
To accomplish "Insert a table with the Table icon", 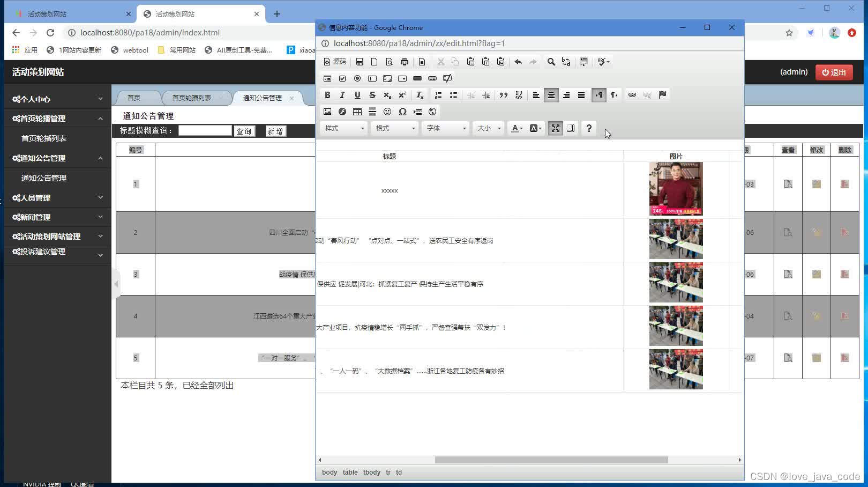I will [357, 112].
